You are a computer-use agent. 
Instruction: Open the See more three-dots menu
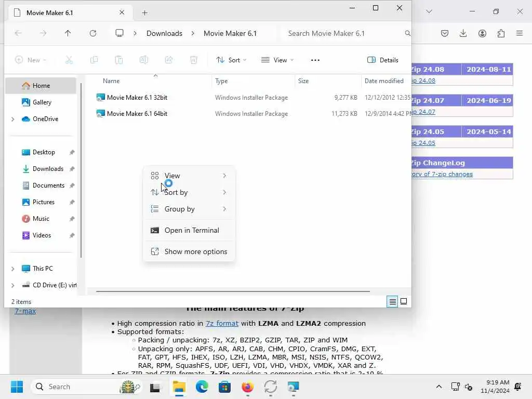pyautogui.click(x=315, y=60)
